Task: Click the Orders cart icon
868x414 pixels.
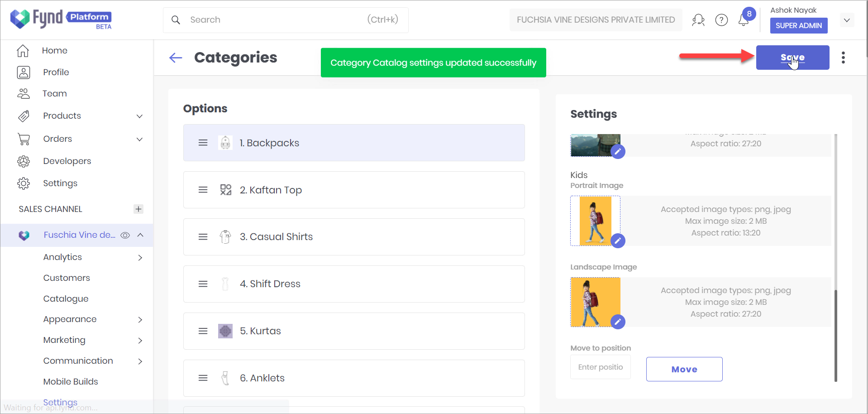Action: pyautogui.click(x=24, y=139)
